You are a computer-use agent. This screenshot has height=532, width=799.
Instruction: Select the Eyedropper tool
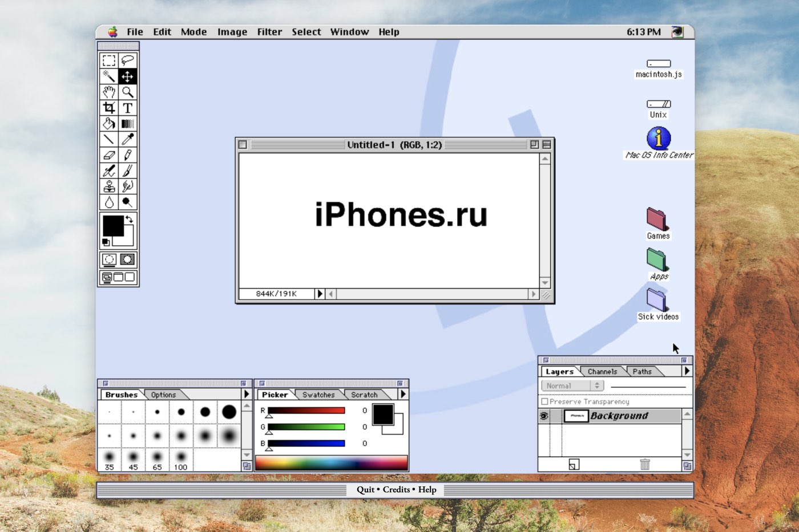click(128, 139)
